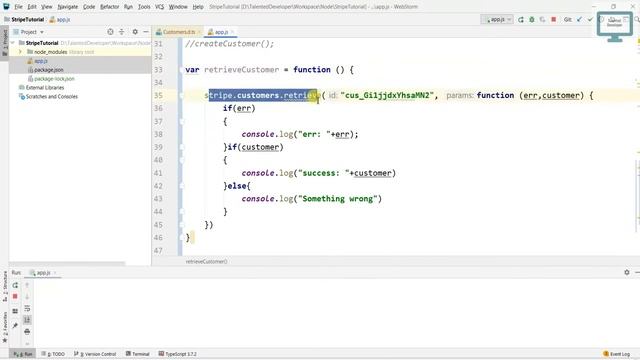The height and width of the screenshot is (360, 640).
Task: Click Up the Stack Trace arrow icon
Action: coord(27,285)
